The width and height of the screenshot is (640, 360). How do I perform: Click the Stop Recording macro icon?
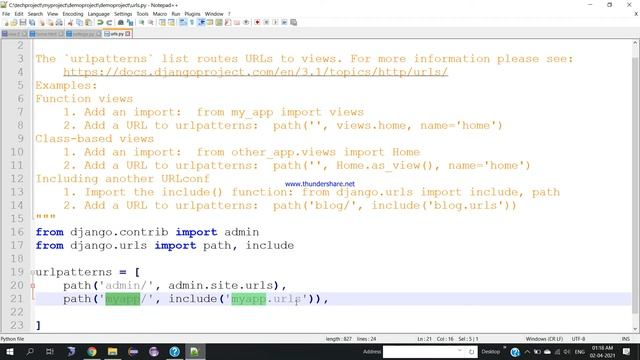coord(266,22)
